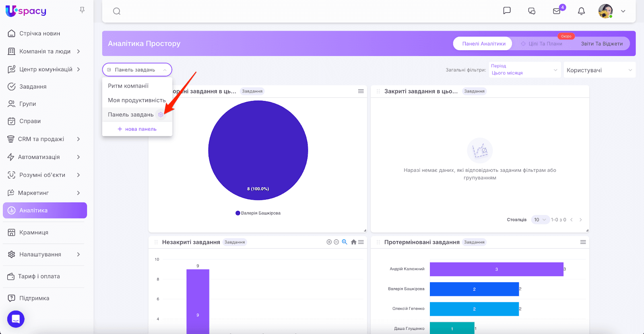
Task: Open the search magnifier icon in top bar
Action: tap(117, 11)
